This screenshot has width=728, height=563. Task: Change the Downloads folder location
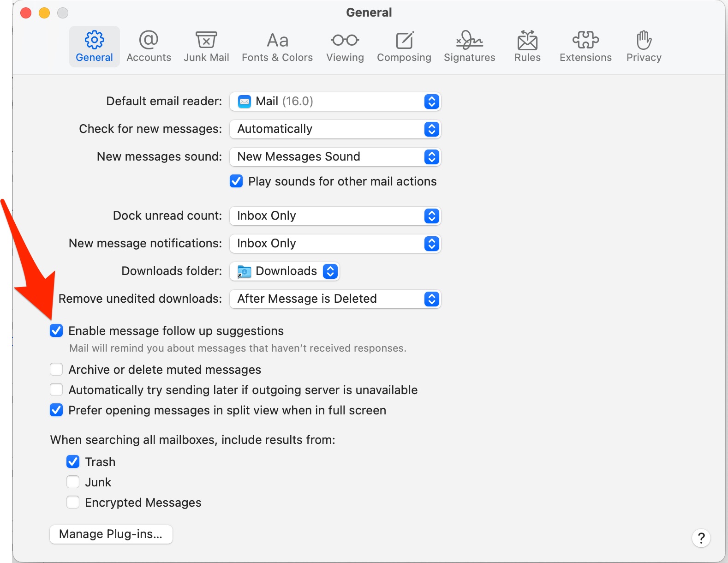pyautogui.click(x=285, y=271)
